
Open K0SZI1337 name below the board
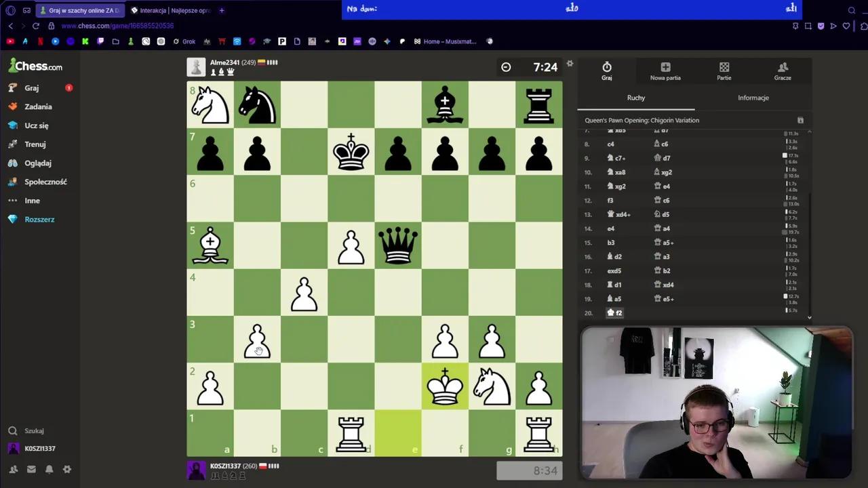225,466
